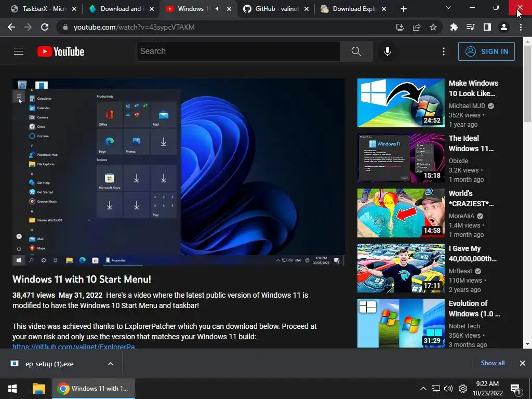532x399 pixels.
Task: Visit Michael MJD channel
Action: (467, 106)
